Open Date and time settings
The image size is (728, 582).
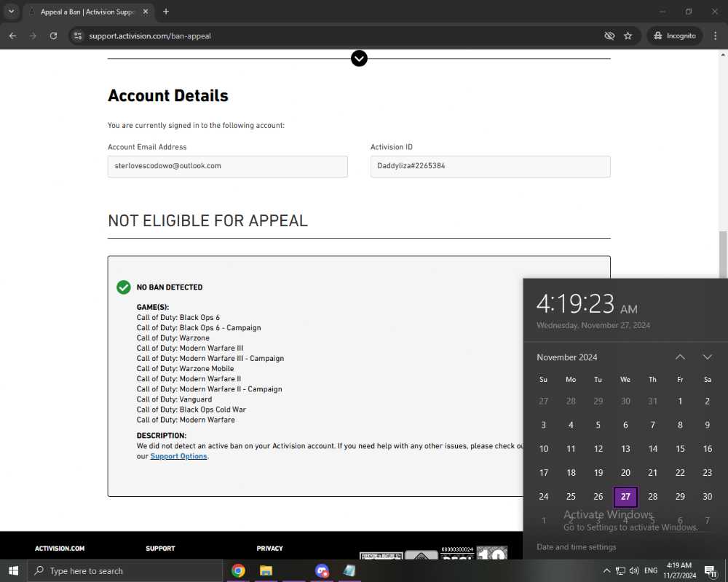pyautogui.click(x=576, y=547)
